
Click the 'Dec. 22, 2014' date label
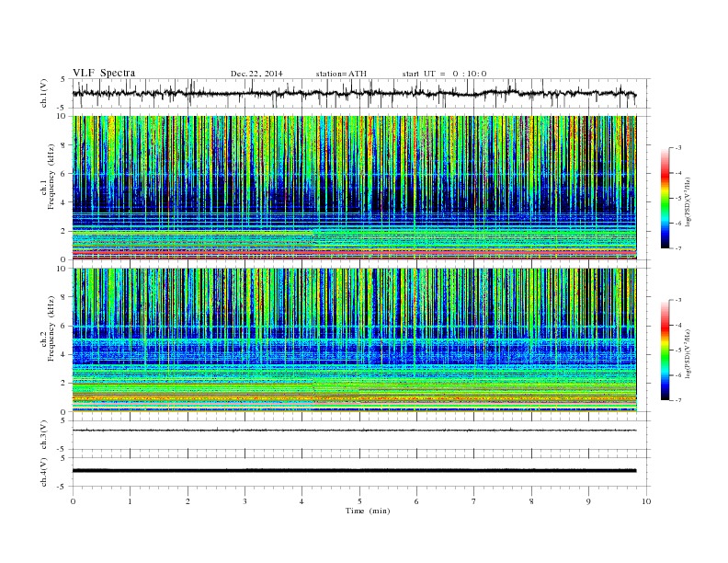click(256, 74)
